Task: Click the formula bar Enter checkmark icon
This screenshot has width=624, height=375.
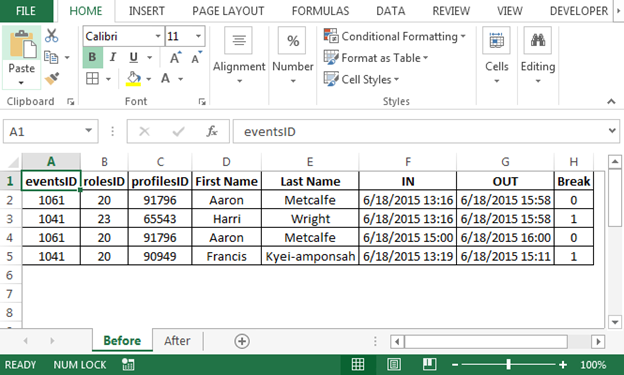Action: point(178,131)
